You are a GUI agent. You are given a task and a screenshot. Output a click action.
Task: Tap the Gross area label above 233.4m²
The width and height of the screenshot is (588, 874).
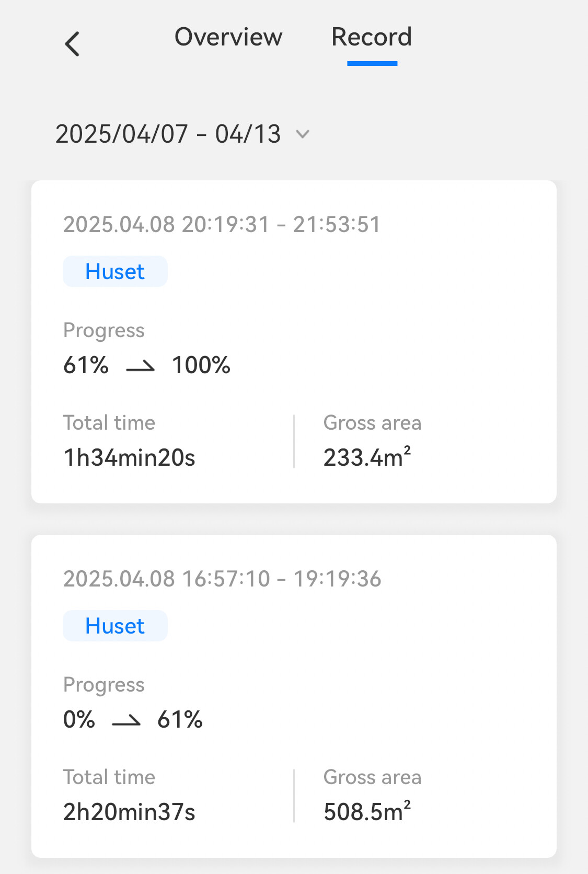(372, 423)
